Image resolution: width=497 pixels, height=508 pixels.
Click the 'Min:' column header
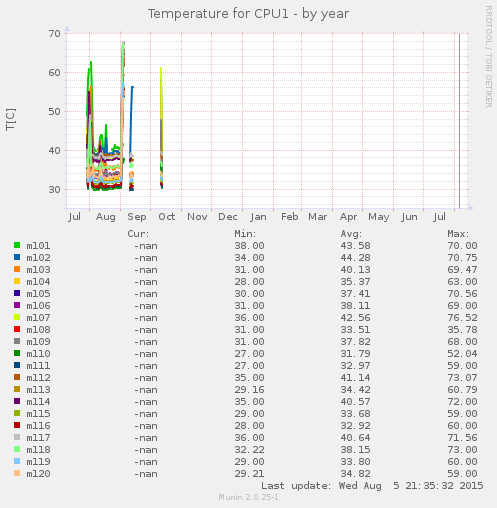coord(245,234)
